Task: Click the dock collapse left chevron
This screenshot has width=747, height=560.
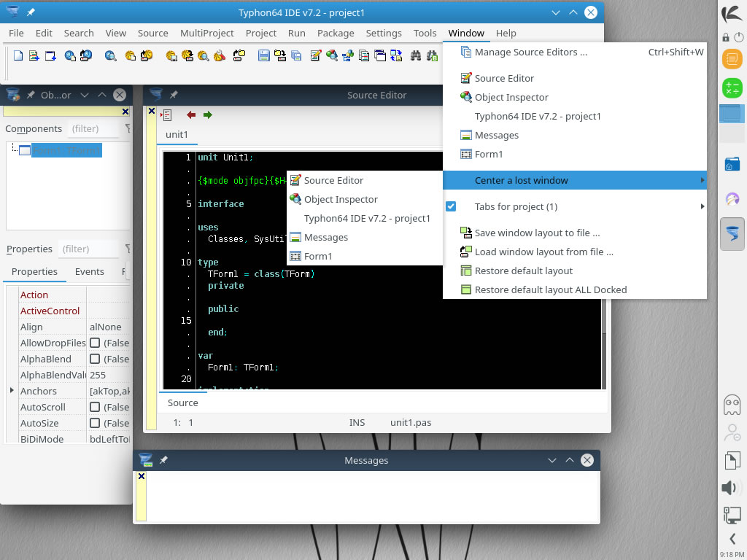Action: point(732,539)
